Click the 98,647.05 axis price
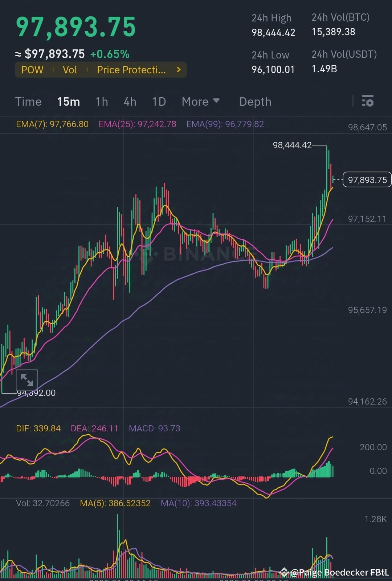 pyautogui.click(x=367, y=127)
